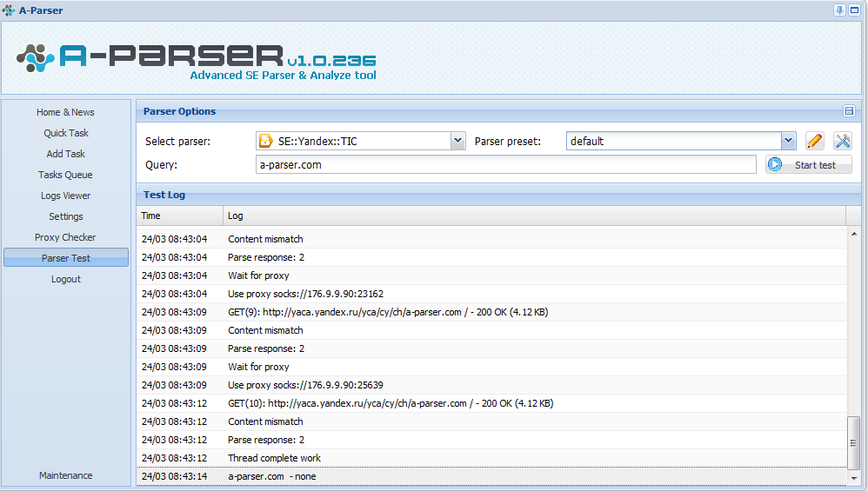Open Logs Viewer
The image size is (868, 491).
[x=65, y=196]
